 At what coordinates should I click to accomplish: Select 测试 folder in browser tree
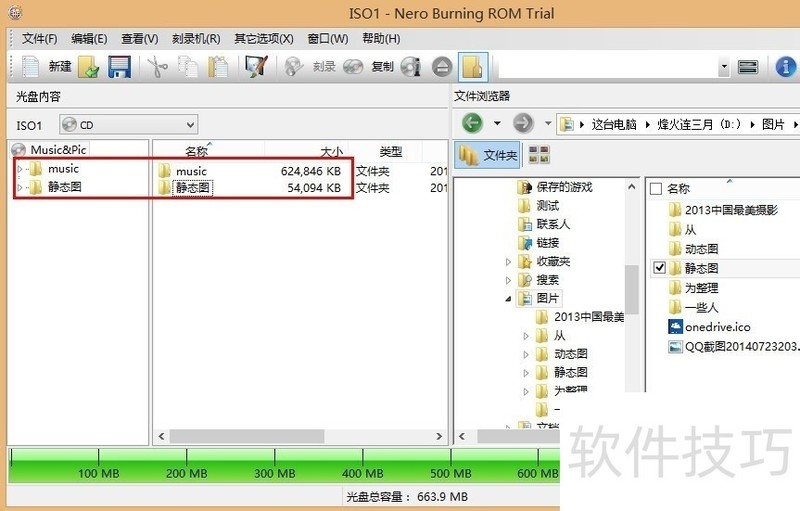point(538,206)
